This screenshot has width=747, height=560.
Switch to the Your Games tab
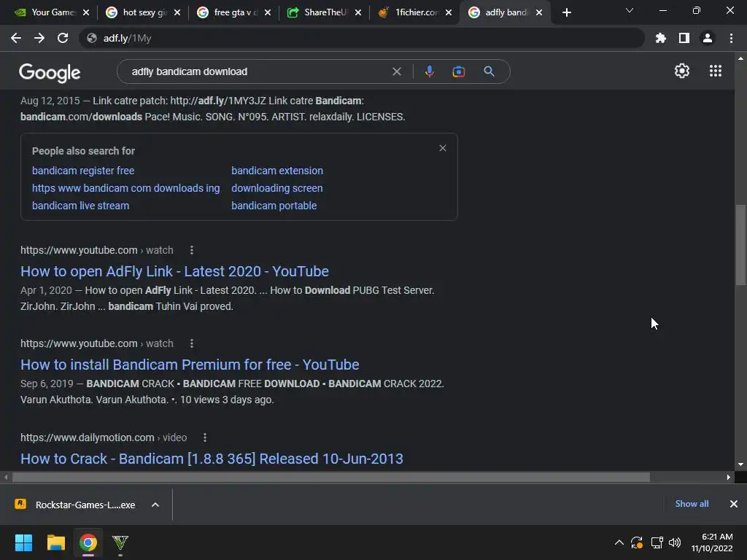[47, 12]
